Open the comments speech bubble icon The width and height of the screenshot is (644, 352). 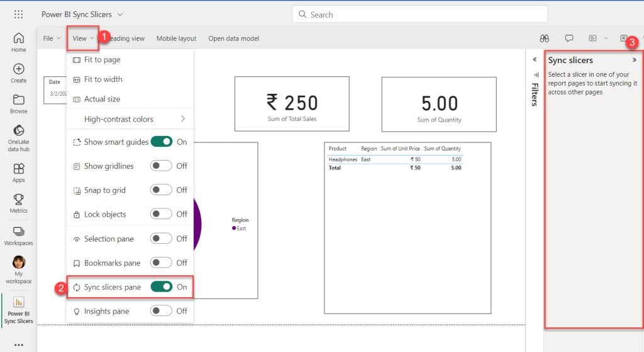click(569, 38)
